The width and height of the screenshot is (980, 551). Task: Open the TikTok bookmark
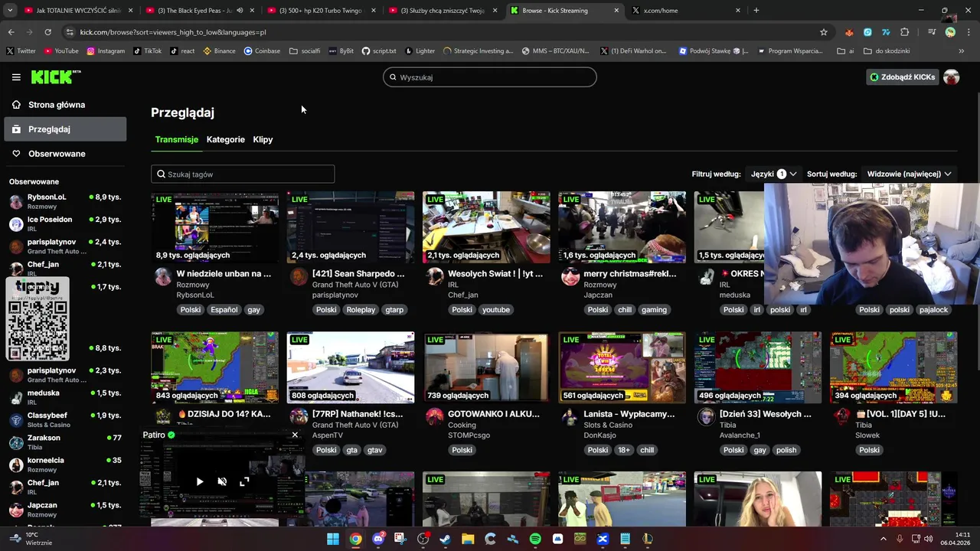147,51
